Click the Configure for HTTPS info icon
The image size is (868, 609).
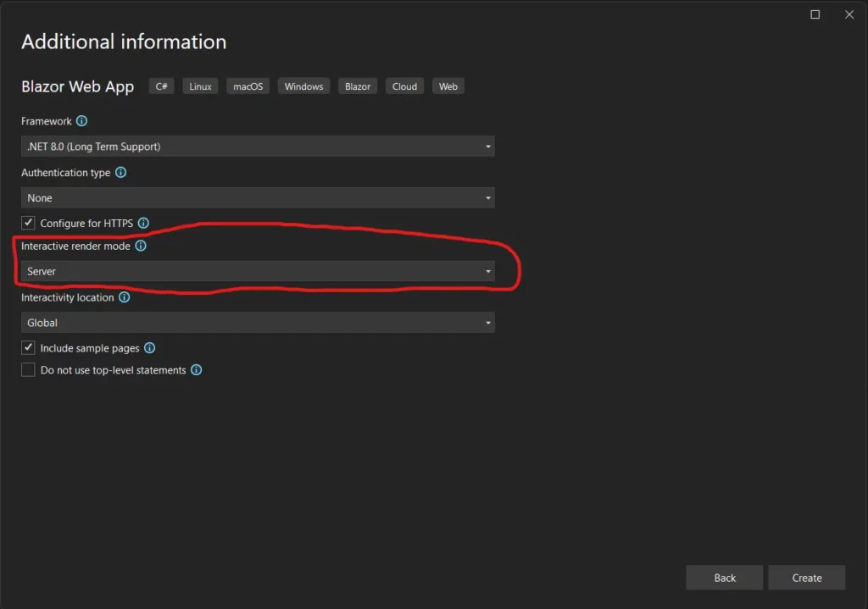click(x=143, y=223)
